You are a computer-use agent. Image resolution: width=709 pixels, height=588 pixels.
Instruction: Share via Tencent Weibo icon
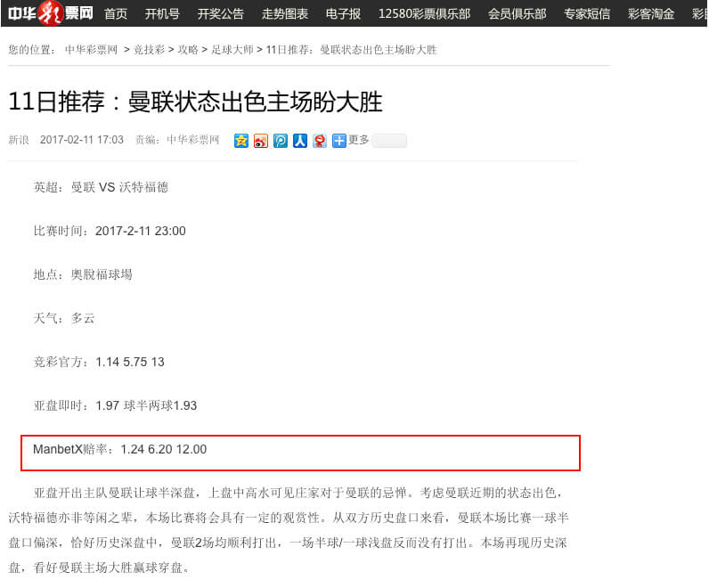(281, 141)
